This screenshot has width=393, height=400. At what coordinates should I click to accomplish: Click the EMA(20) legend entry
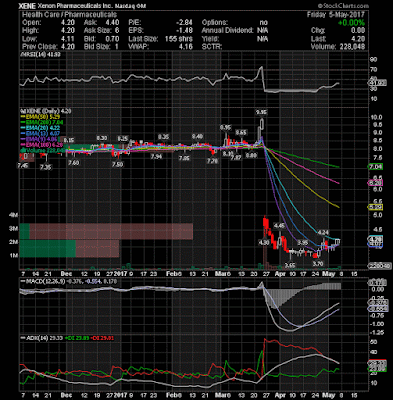point(40,128)
